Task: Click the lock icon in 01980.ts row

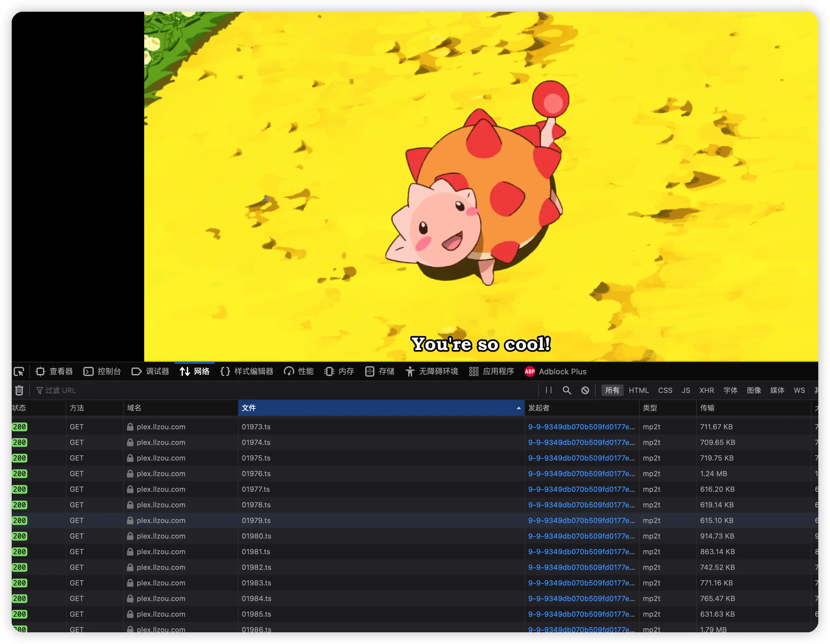Action: pos(130,536)
